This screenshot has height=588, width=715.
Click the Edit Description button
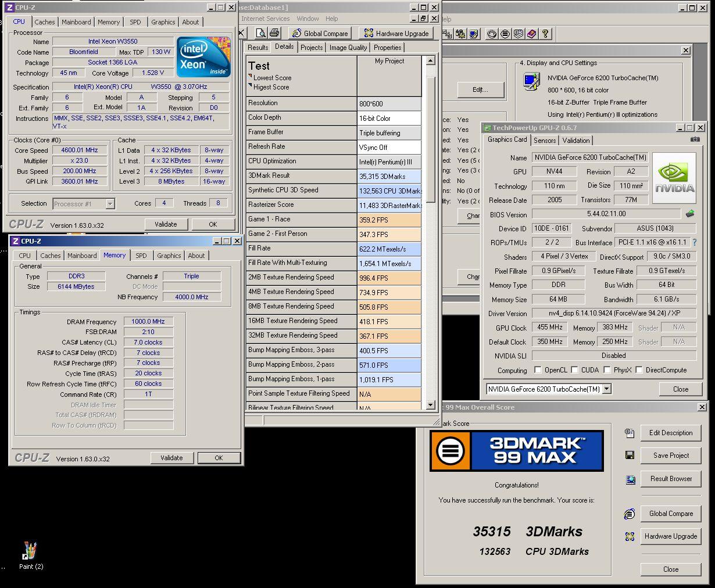pos(671,433)
